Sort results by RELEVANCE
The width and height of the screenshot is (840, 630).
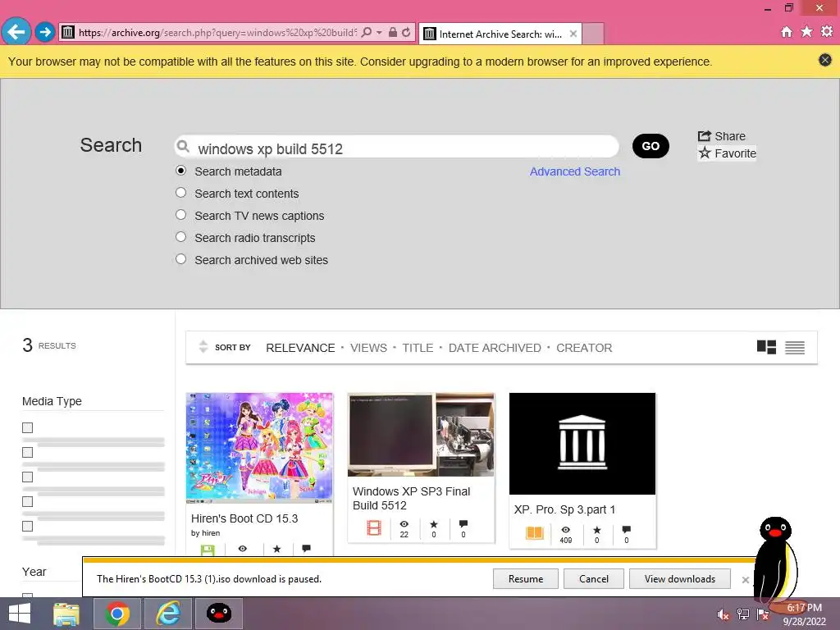(x=300, y=348)
